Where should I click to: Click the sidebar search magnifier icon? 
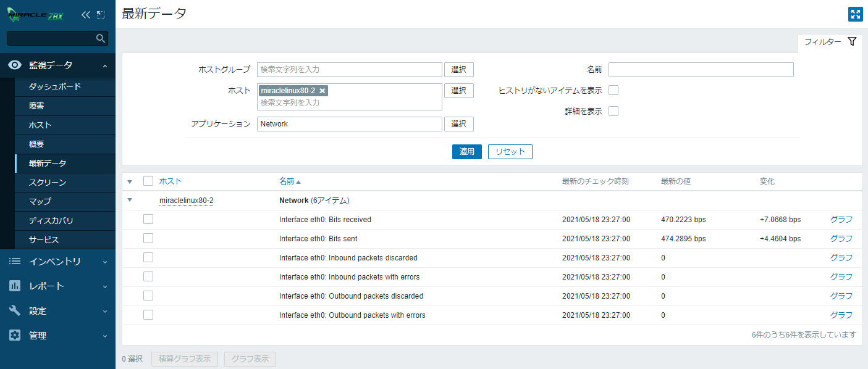[101, 38]
